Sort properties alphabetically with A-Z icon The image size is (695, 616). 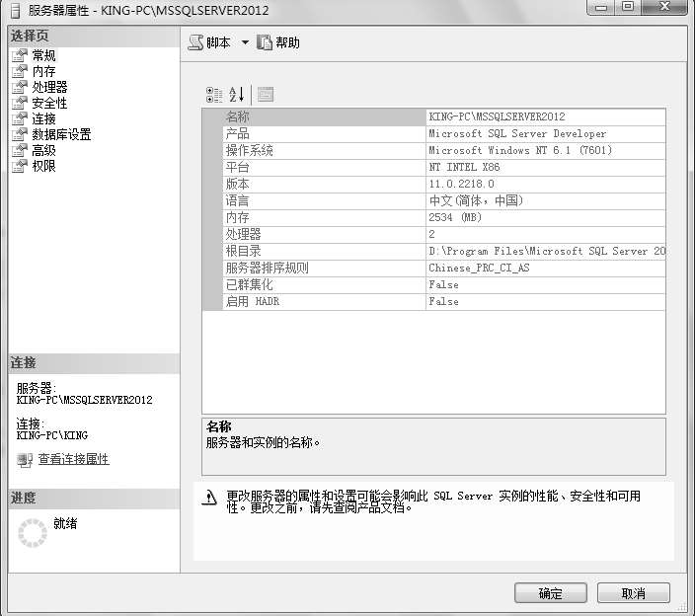click(236, 95)
